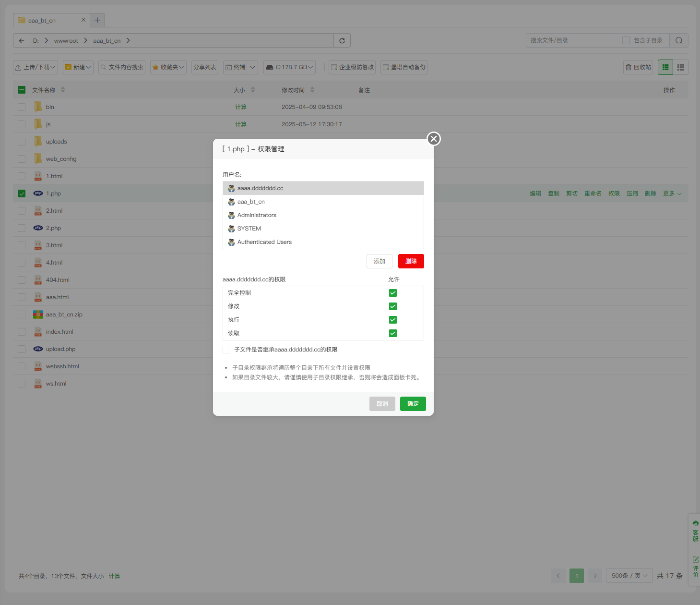Select the aaa_bt_cn tab
The image size is (700, 605).
coord(42,21)
